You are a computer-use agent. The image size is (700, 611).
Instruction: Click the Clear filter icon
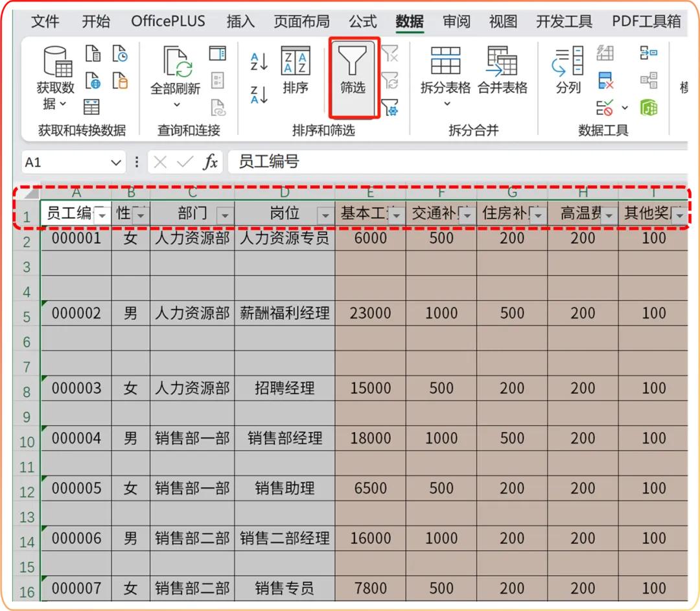click(390, 53)
